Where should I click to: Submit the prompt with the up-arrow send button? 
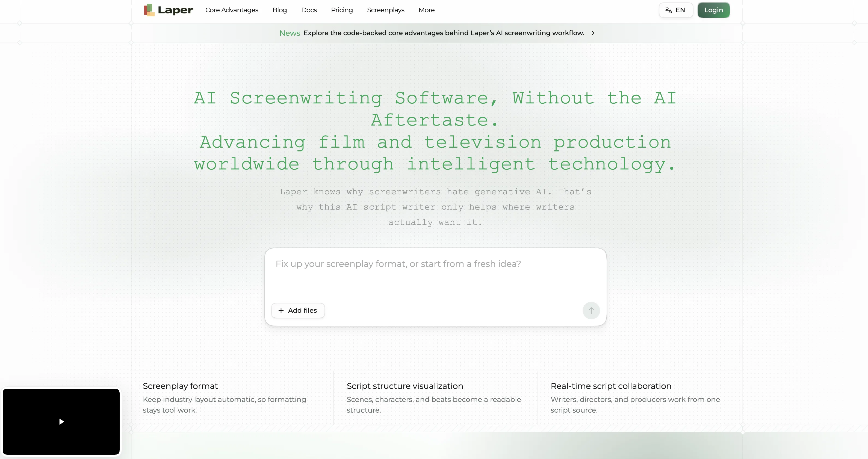591,311
